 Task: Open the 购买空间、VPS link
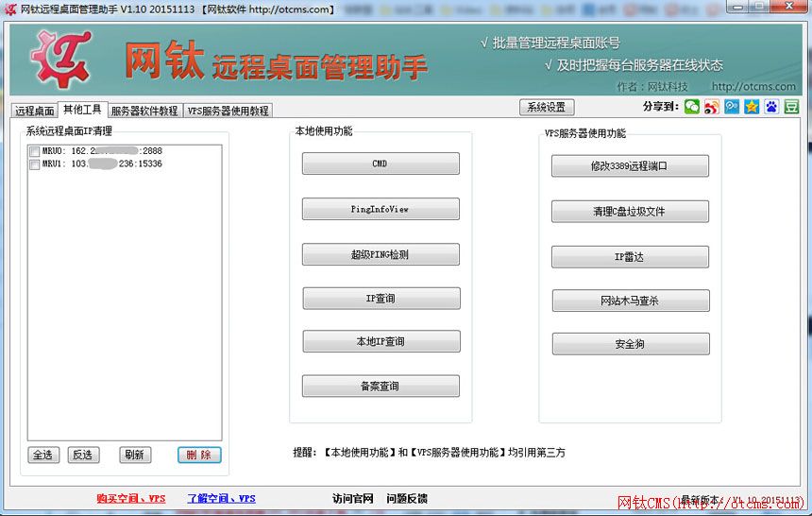131,498
